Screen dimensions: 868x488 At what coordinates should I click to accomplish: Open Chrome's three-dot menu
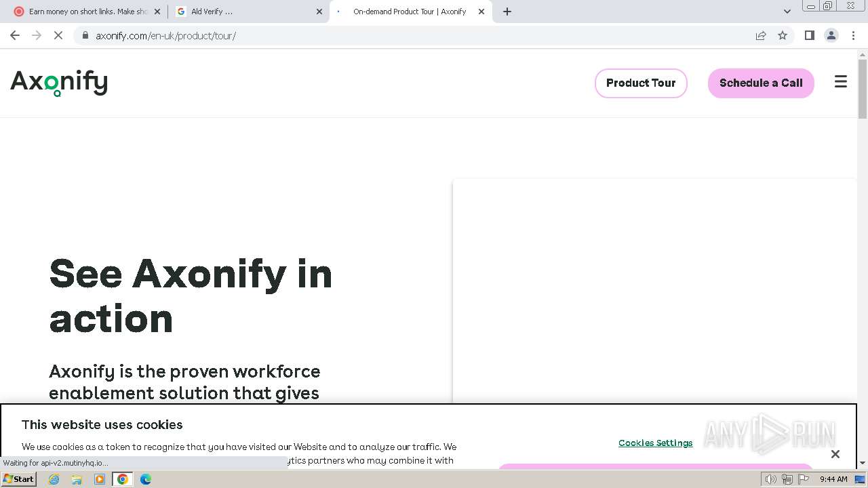coord(853,35)
